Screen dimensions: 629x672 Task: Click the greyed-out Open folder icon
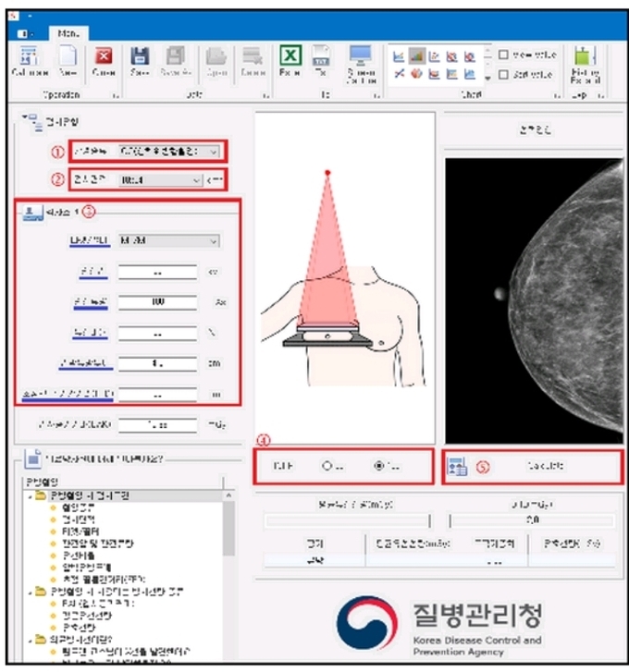[216, 56]
